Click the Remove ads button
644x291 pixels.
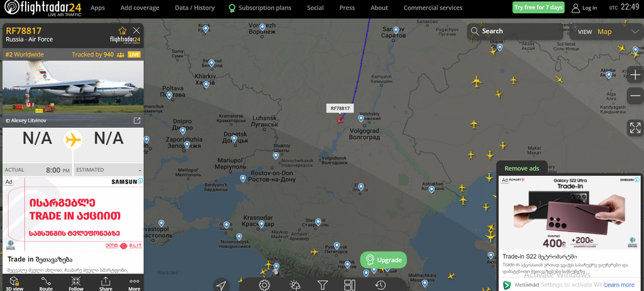click(521, 168)
